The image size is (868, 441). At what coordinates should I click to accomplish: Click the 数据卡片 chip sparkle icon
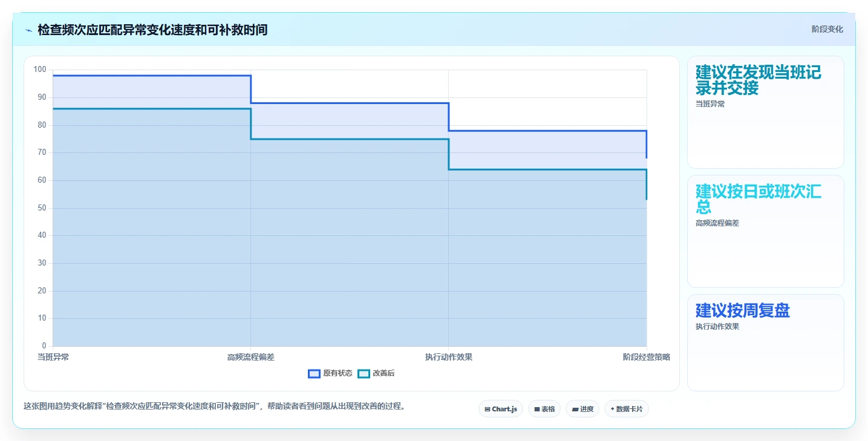pos(612,410)
